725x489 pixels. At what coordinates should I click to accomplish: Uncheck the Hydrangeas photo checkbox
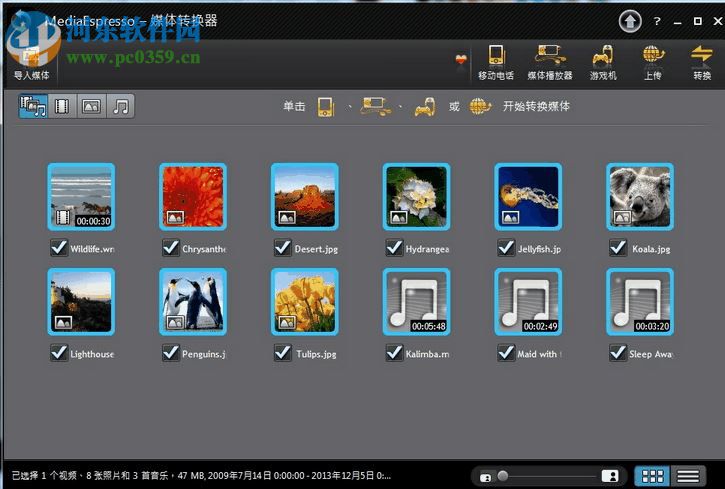(394, 248)
